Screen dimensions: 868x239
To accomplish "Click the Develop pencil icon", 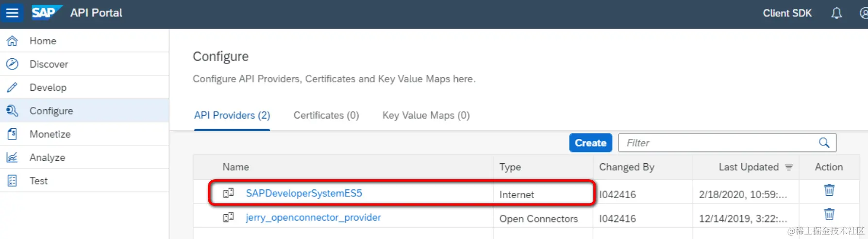I will click(x=12, y=87).
